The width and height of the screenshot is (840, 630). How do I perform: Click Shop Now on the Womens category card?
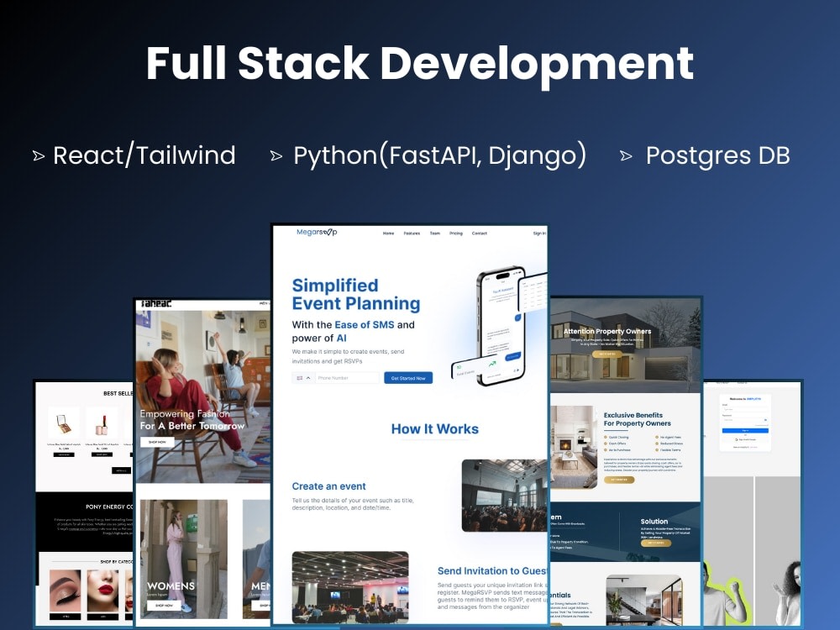164,606
